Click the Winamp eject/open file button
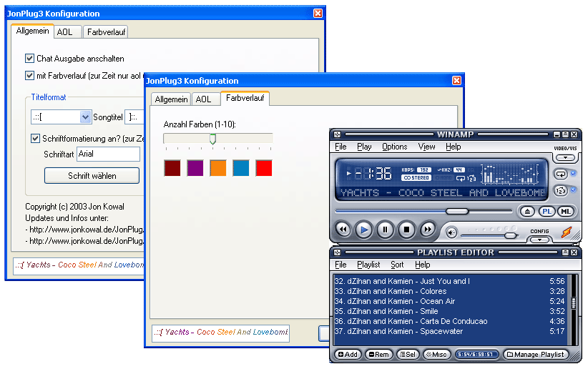The width and height of the screenshot is (588, 369). tap(527, 212)
